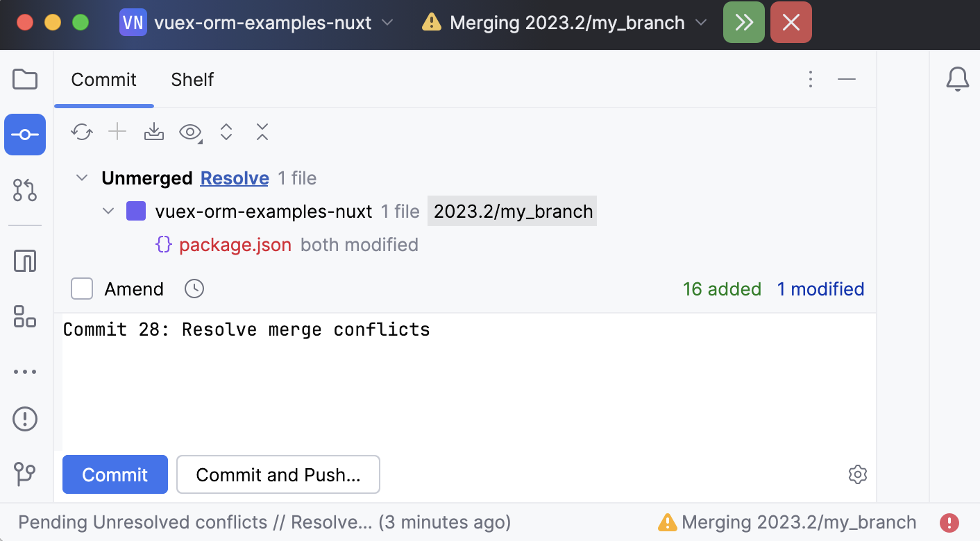The image size is (980, 541).
Task: Refresh the commit changes list
Action: (81, 132)
